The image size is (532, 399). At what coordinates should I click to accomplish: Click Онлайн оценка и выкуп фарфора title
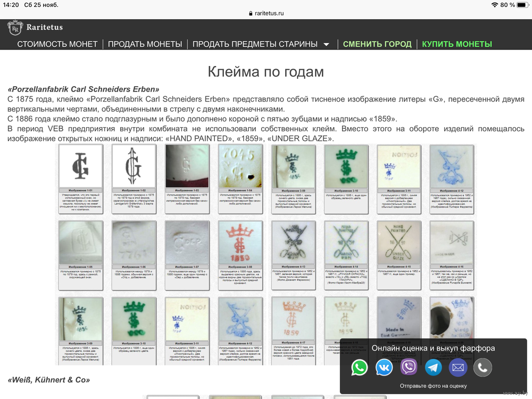click(433, 348)
